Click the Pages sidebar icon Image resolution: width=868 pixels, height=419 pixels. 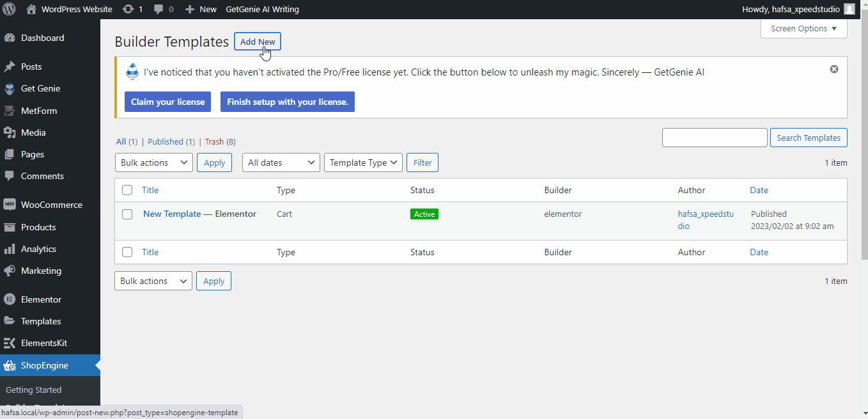[x=10, y=154]
